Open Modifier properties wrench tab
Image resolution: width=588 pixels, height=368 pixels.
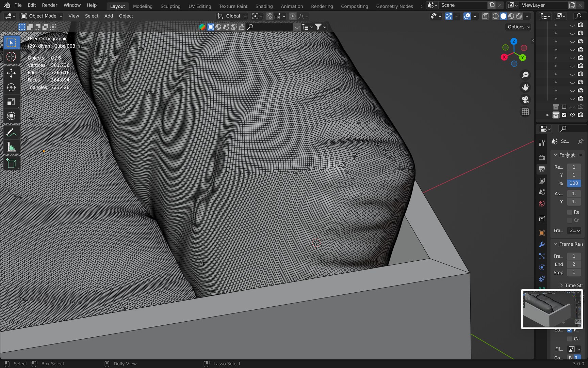(542, 245)
